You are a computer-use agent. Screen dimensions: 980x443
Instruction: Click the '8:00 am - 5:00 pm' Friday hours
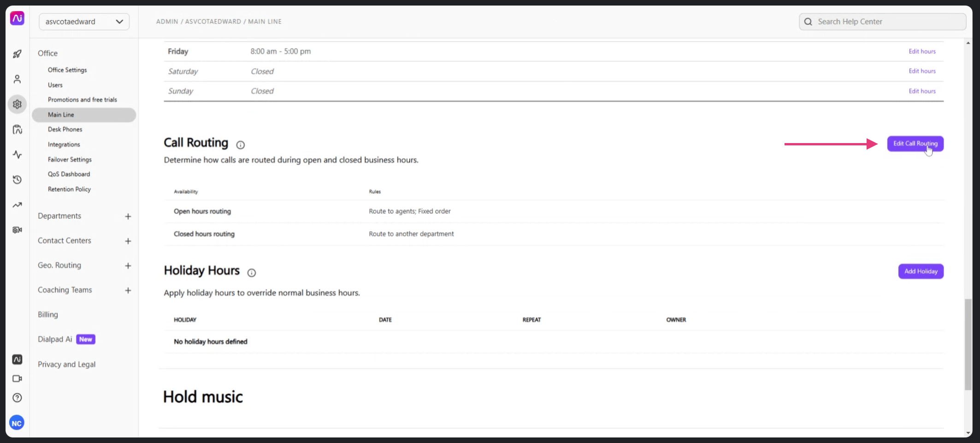pyautogui.click(x=280, y=51)
